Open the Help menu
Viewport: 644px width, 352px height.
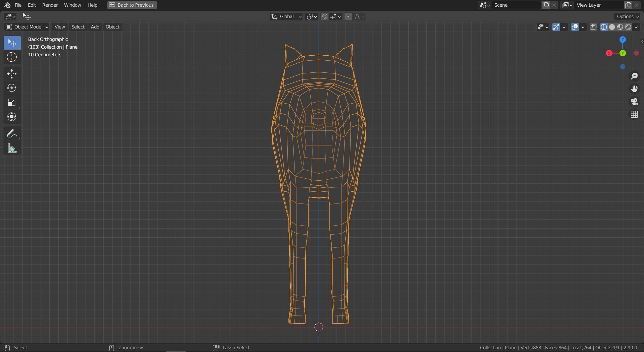(x=92, y=5)
